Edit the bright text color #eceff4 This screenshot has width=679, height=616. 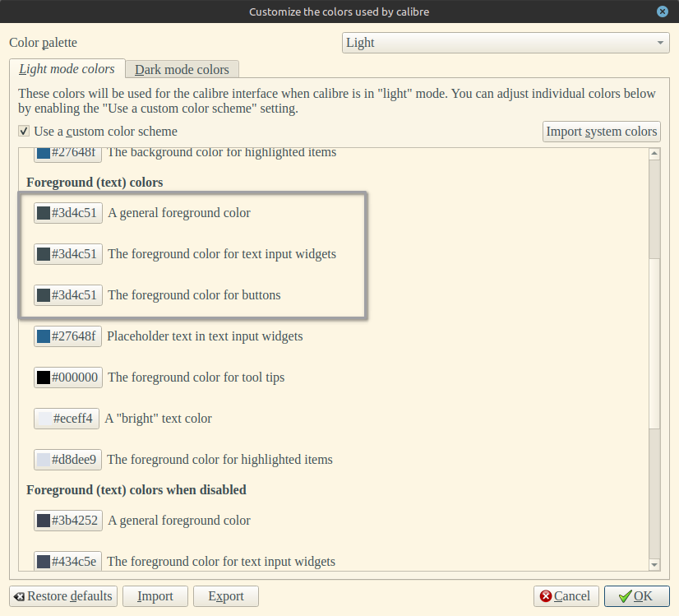67,419
